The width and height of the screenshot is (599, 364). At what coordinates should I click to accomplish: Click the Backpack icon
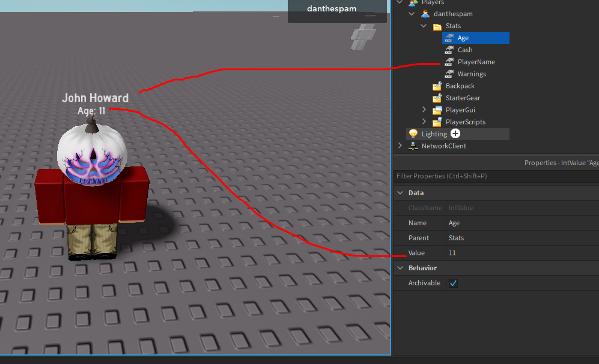pos(437,86)
